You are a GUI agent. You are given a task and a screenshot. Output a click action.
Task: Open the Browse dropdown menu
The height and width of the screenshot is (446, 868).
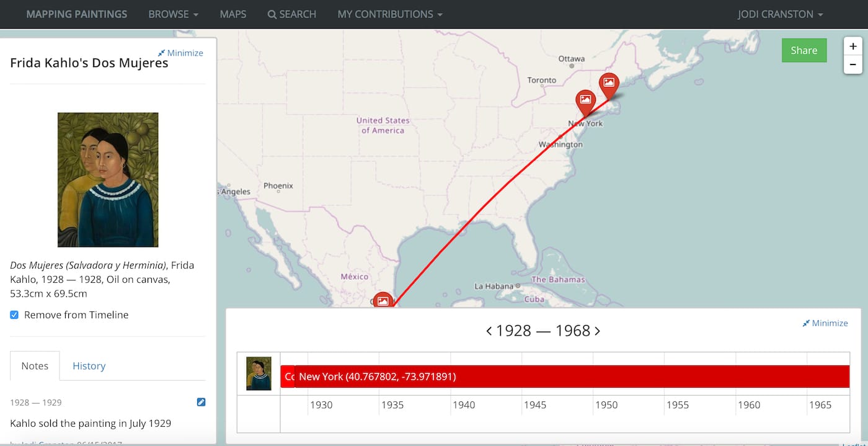coord(173,14)
